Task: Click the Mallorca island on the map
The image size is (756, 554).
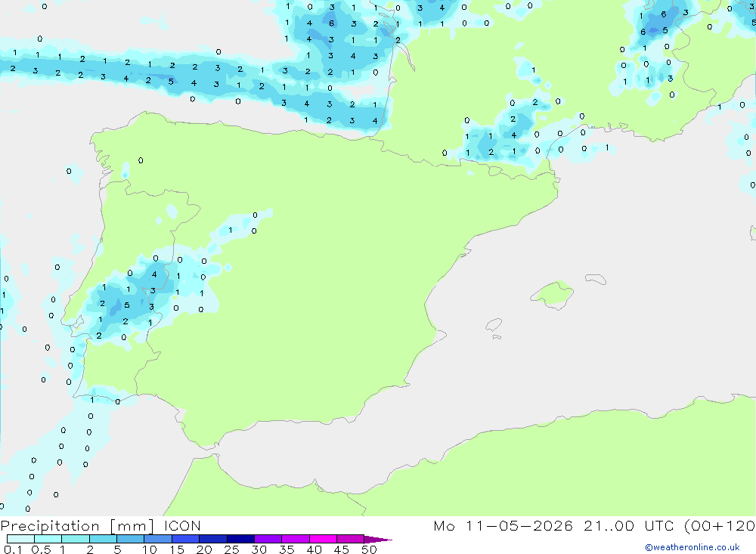Action: pyautogui.click(x=553, y=295)
